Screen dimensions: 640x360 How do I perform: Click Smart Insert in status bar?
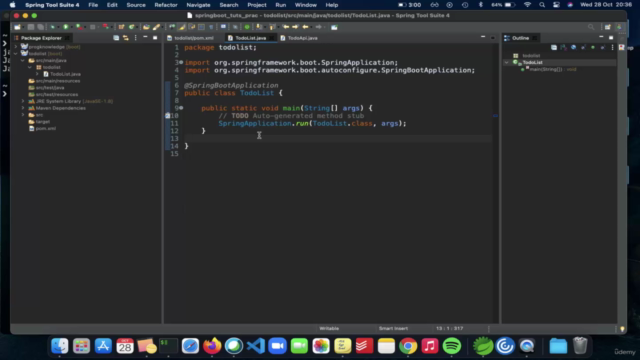[393, 329]
